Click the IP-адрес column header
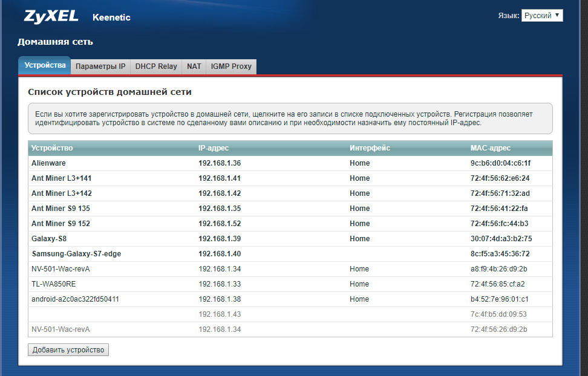The height and width of the screenshot is (376, 588). pyautogui.click(x=214, y=148)
